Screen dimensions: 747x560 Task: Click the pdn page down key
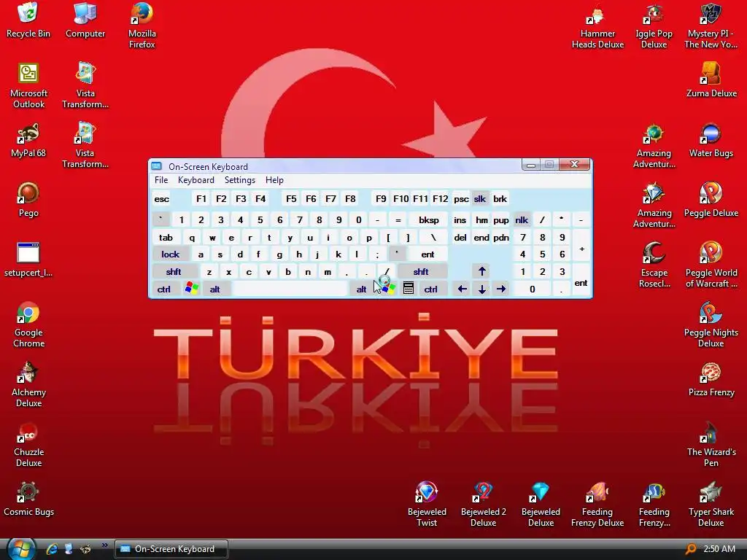click(x=500, y=237)
